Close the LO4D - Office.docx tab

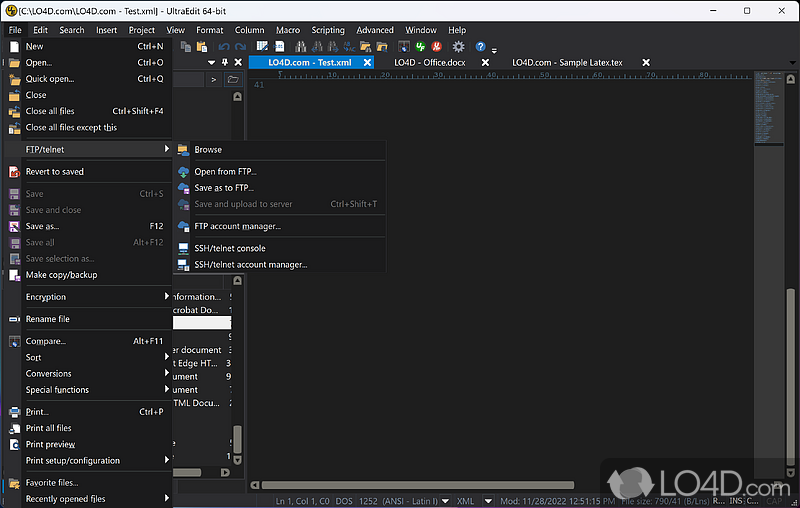(485, 62)
